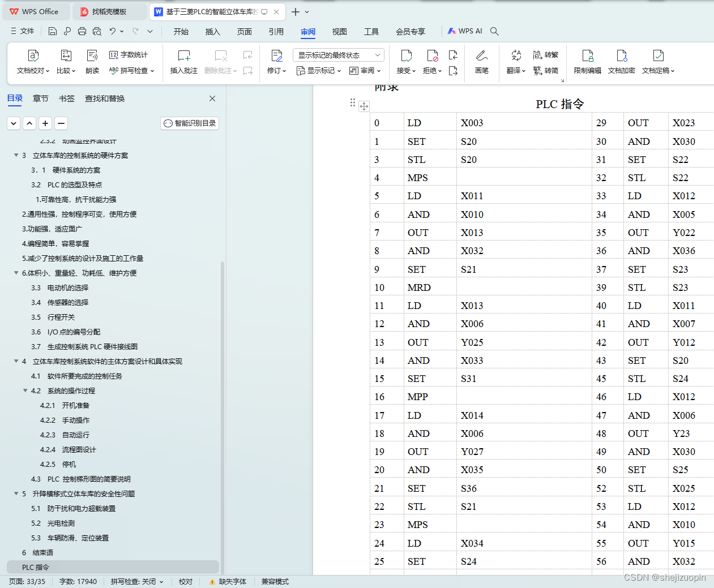This screenshot has width=714, height=588.
Task: Close the navigation pane
Action: click(x=212, y=98)
